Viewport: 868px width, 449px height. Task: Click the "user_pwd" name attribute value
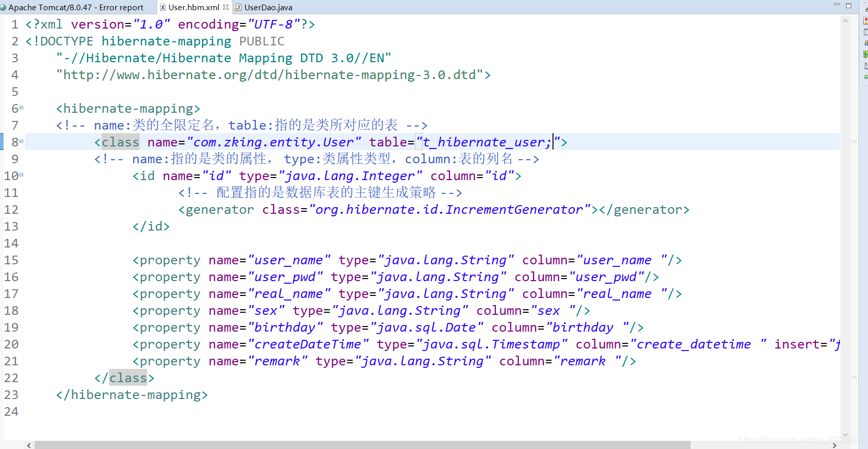pyautogui.click(x=285, y=277)
